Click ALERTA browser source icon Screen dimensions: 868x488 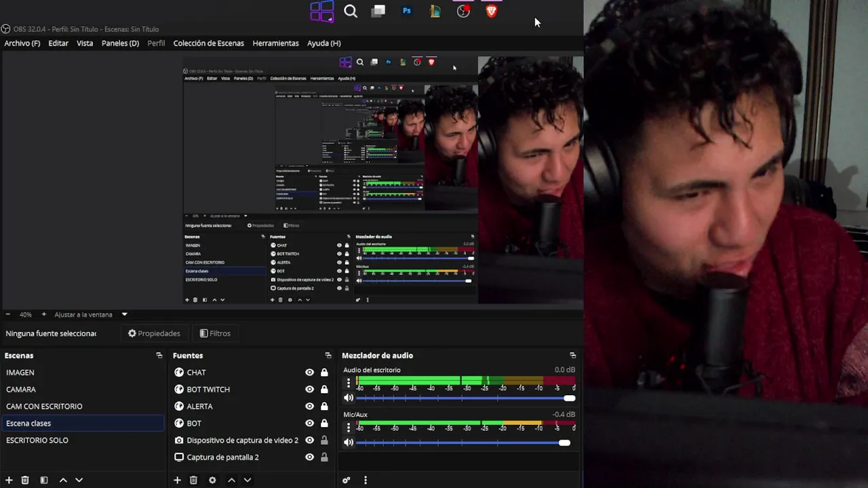[179, 406]
